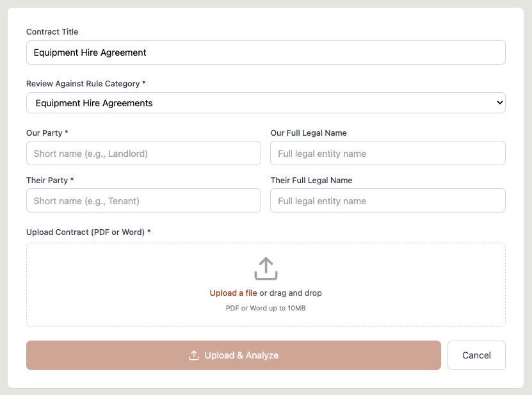532x395 pixels.
Task: Click the Cancel button
Action: click(476, 355)
